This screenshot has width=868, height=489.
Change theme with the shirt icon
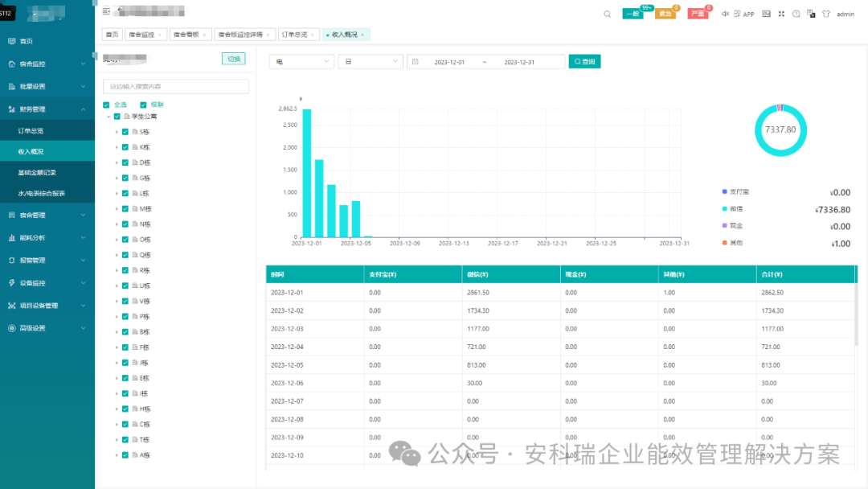tap(826, 14)
